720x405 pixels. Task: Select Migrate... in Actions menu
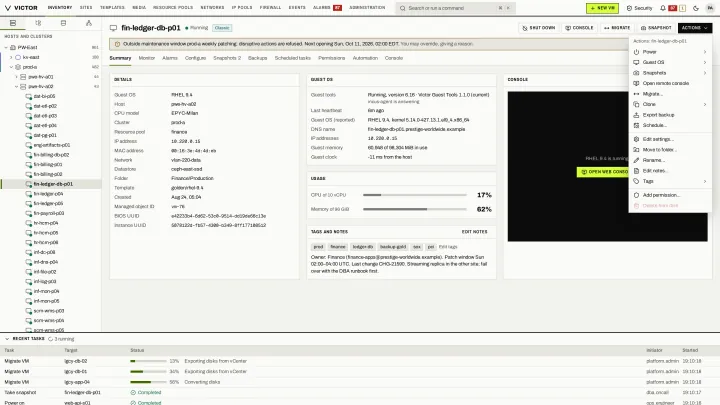click(x=670, y=94)
